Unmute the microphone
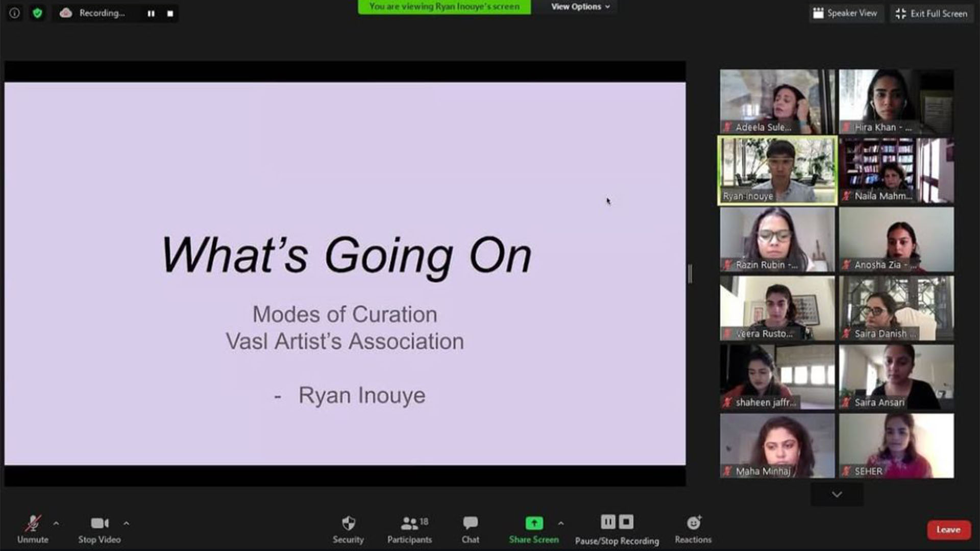 pos(33,530)
